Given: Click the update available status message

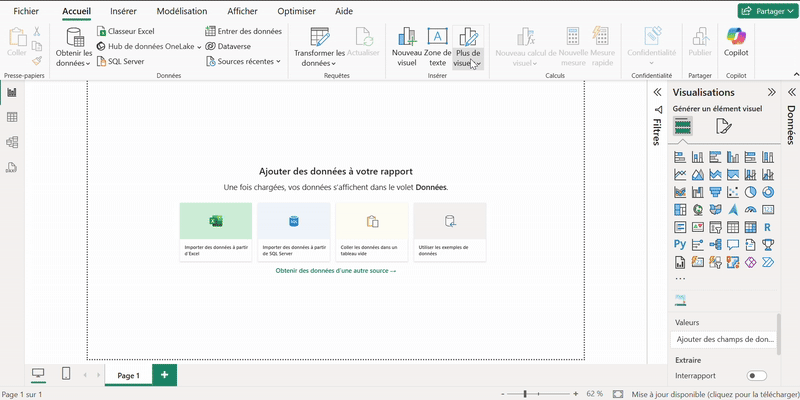Looking at the screenshot, I should pyautogui.click(x=715, y=394).
